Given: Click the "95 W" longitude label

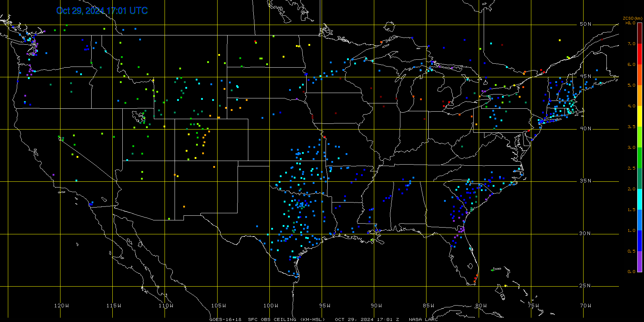Looking at the screenshot, I should (325, 306).
